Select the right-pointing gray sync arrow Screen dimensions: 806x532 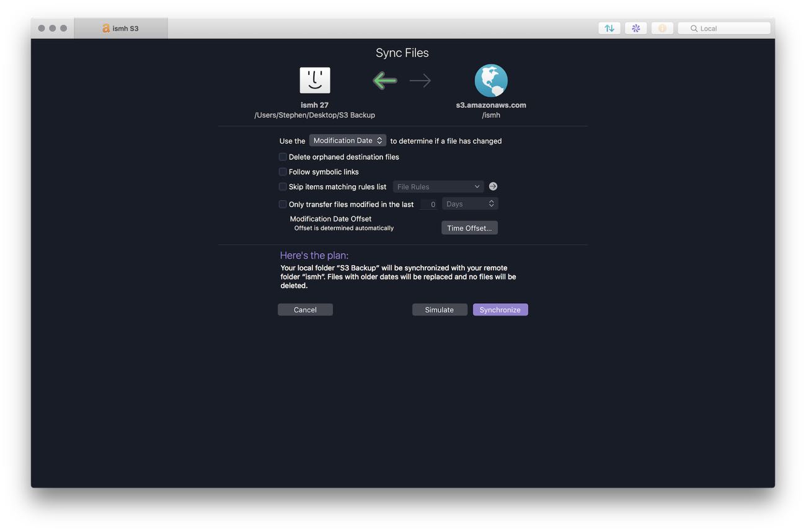(x=420, y=81)
